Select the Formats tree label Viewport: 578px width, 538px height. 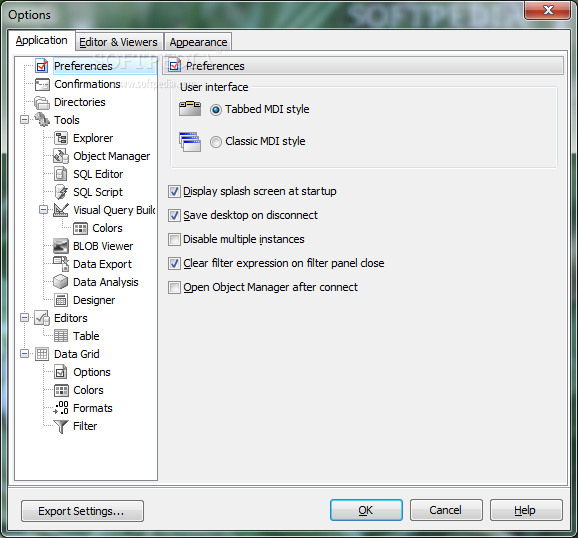click(x=93, y=408)
